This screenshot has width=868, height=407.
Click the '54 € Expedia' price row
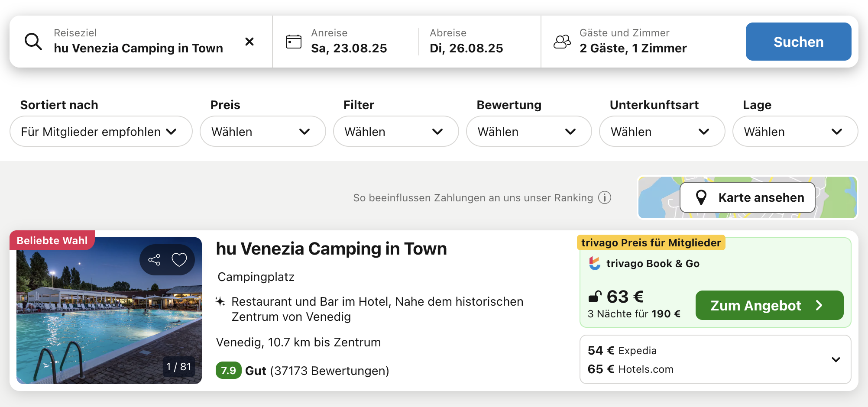[x=622, y=350]
